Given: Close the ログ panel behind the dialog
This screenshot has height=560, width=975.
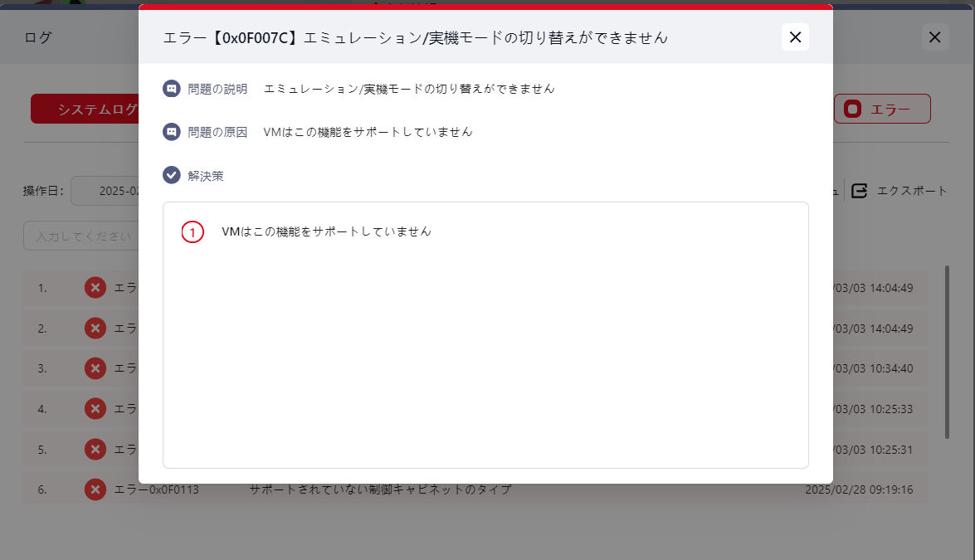Looking at the screenshot, I should click(x=934, y=37).
